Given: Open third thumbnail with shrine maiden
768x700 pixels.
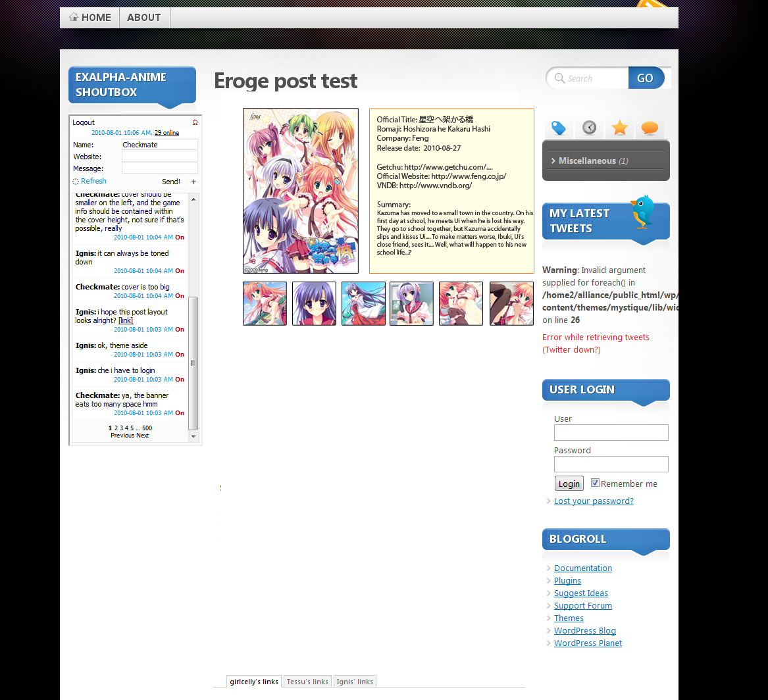Looking at the screenshot, I should click(x=363, y=303).
